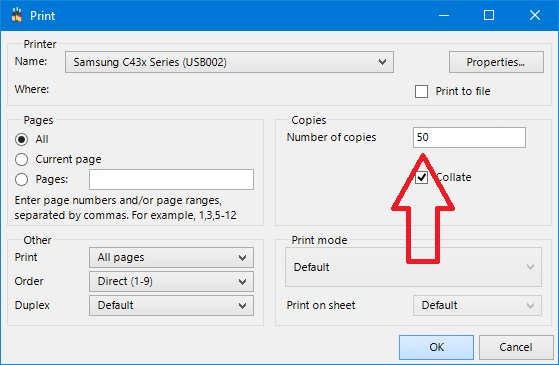Cancel the Print dialog

(x=516, y=347)
